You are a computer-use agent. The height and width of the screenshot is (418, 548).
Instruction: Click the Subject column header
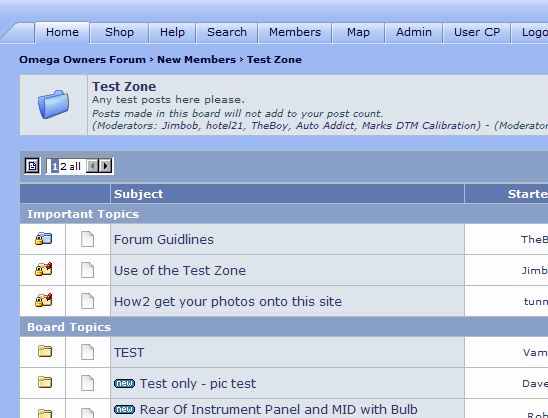pyautogui.click(x=138, y=194)
